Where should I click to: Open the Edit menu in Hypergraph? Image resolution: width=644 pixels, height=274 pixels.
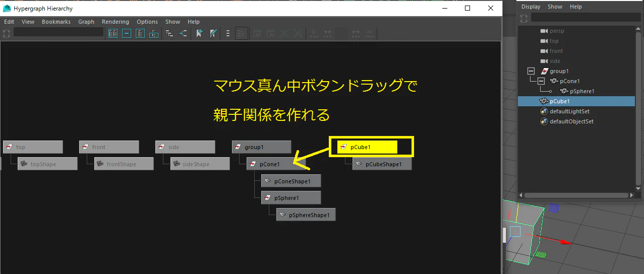[x=9, y=22]
